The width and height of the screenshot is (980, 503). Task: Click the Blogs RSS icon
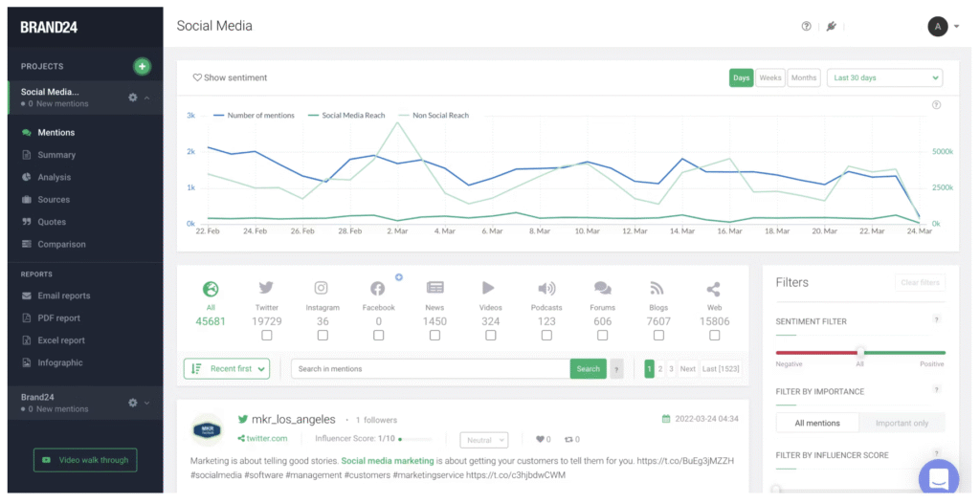coord(657,288)
